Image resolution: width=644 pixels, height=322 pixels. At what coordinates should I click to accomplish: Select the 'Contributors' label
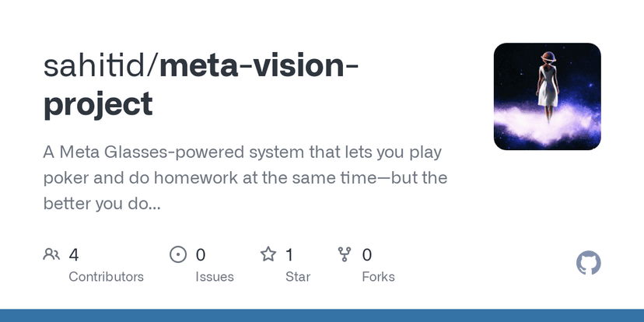click(106, 277)
